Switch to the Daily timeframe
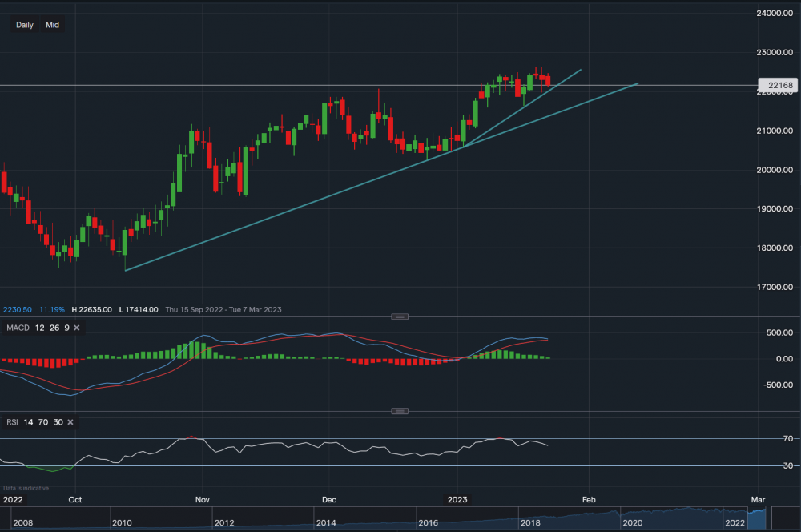The image size is (801, 532). [x=24, y=25]
